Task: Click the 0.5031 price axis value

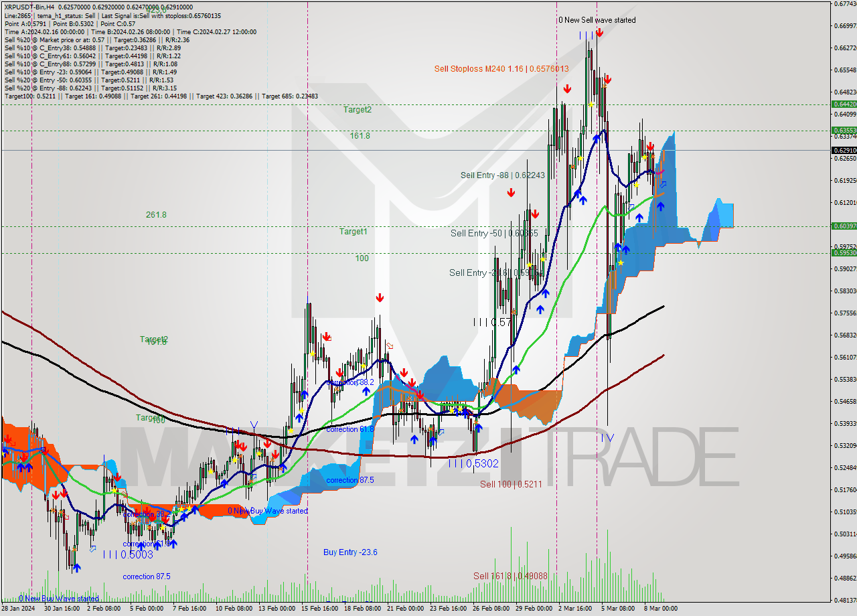Action: click(x=845, y=534)
